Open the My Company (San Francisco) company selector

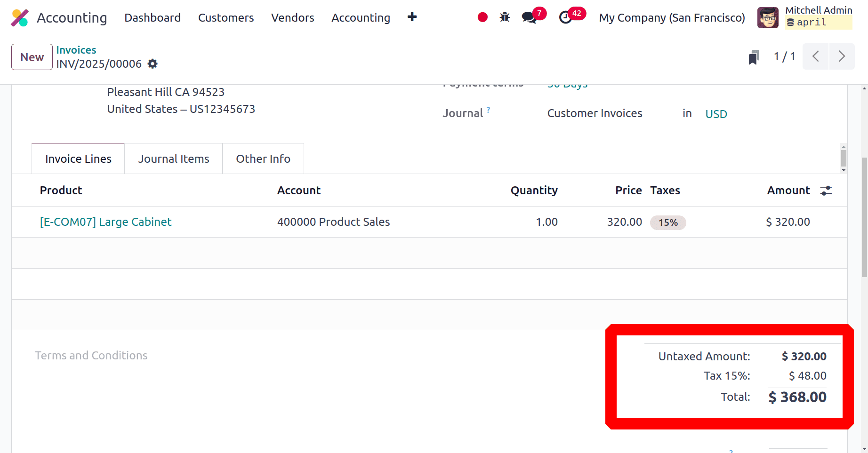(672, 17)
